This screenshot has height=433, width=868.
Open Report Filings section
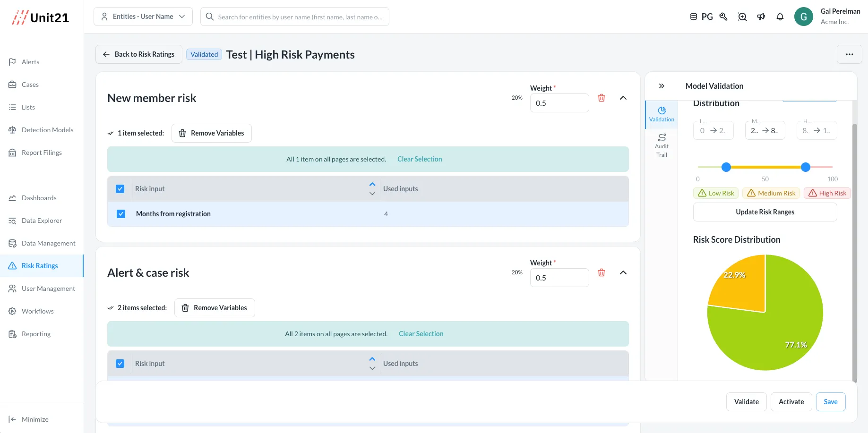[42, 153]
